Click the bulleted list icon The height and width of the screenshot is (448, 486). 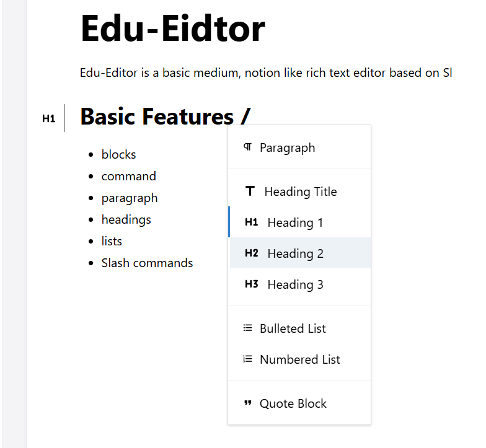(x=247, y=328)
